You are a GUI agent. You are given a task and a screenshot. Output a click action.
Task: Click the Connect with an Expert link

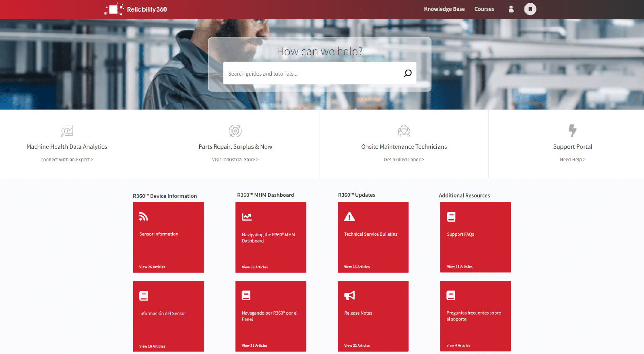(x=67, y=160)
